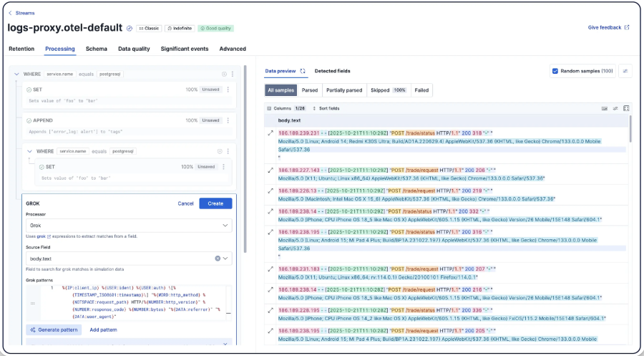The width and height of the screenshot is (644, 356).
Task: Select the Data preview tab
Action: pyautogui.click(x=280, y=71)
